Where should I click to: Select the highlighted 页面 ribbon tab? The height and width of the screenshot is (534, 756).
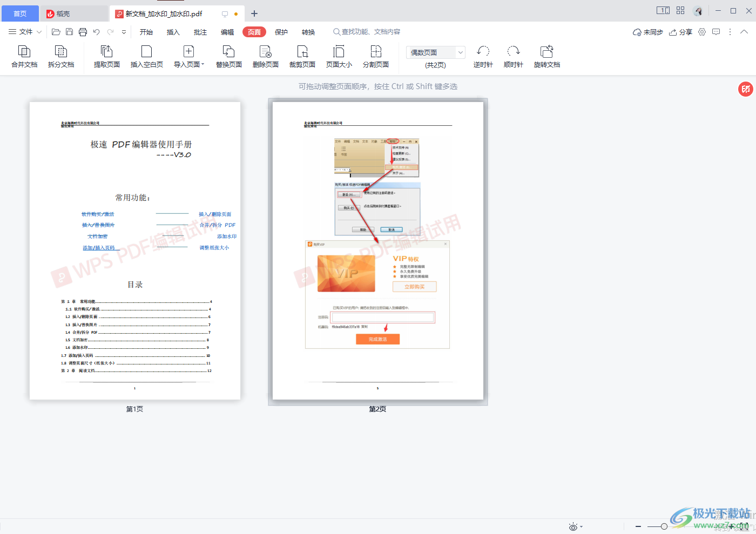click(254, 32)
